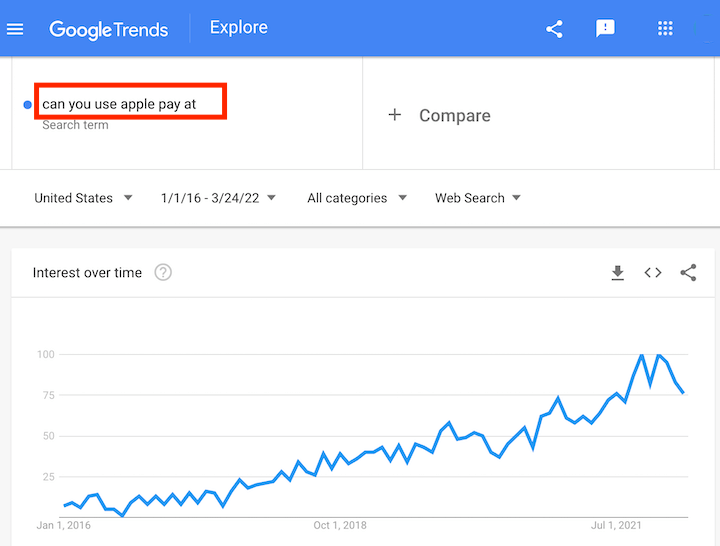The image size is (720, 546).
Task: Expand the United States region dropdown
Action: pyautogui.click(x=83, y=198)
